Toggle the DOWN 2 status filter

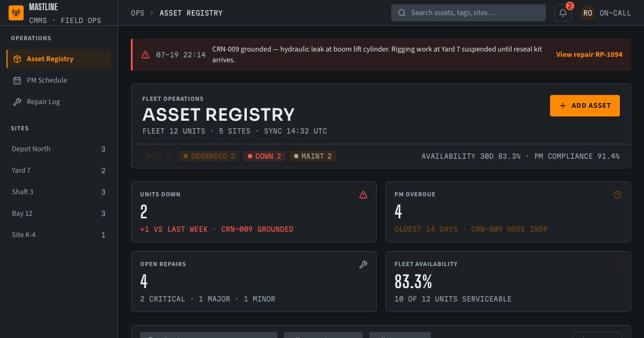[x=265, y=156]
